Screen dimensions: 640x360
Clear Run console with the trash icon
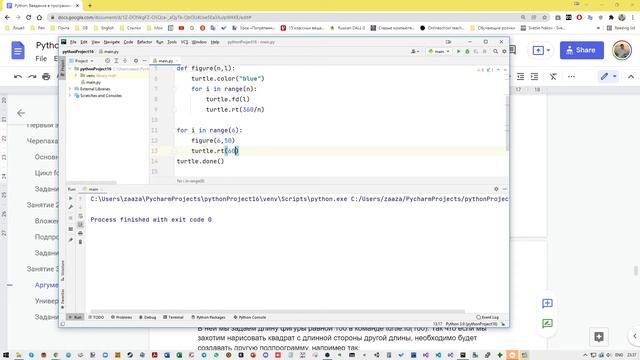coord(80,242)
